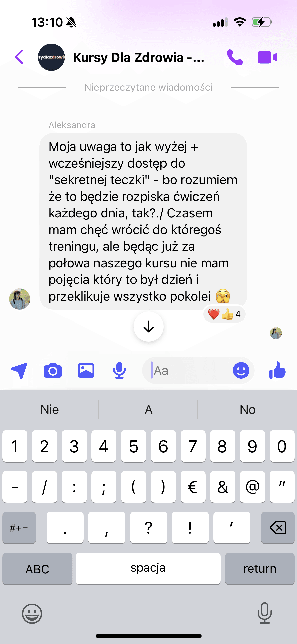The height and width of the screenshot is (644, 297).
Task: Open the camera from the message toolbar
Action: pyautogui.click(x=53, y=370)
